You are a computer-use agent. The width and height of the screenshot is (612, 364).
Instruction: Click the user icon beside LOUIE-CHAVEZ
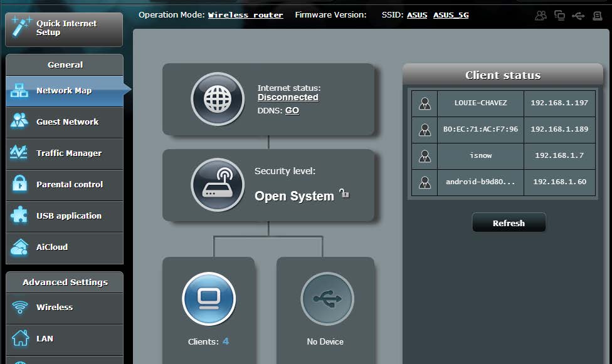coord(425,103)
